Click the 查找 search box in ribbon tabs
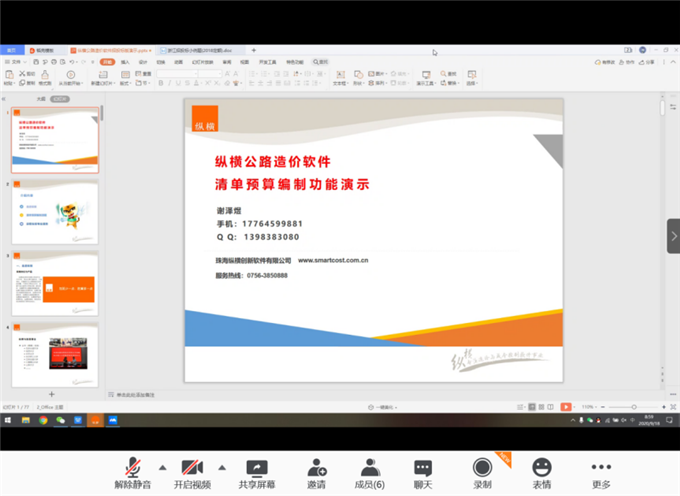This screenshot has height=496, width=680. 321,62
